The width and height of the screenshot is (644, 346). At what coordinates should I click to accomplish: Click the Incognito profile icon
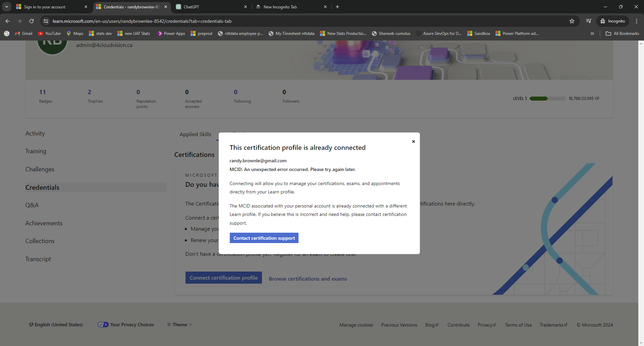tap(613, 21)
